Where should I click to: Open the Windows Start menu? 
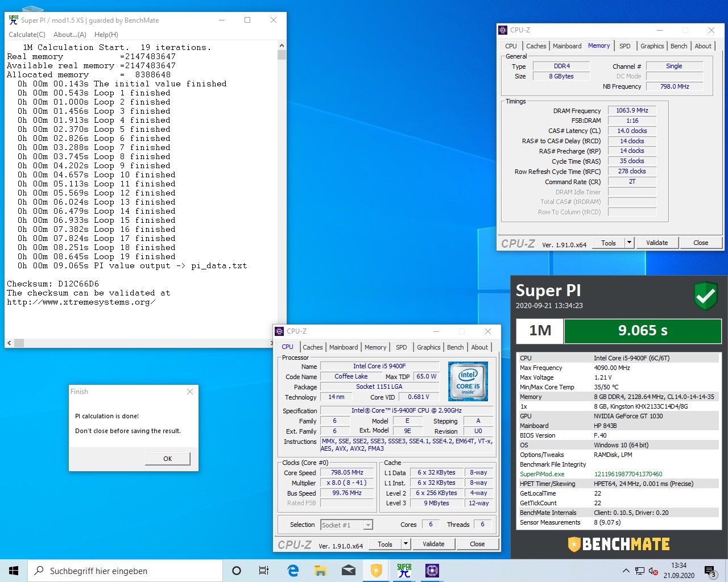coord(14,571)
